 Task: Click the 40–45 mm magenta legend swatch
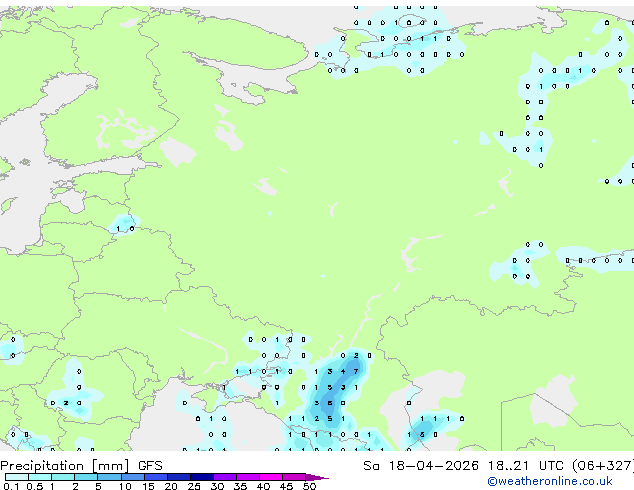pyautogui.click(x=271, y=477)
